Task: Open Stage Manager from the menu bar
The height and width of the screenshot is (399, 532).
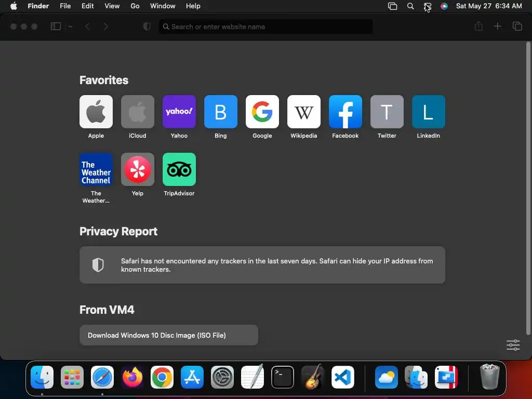Action: click(393, 6)
